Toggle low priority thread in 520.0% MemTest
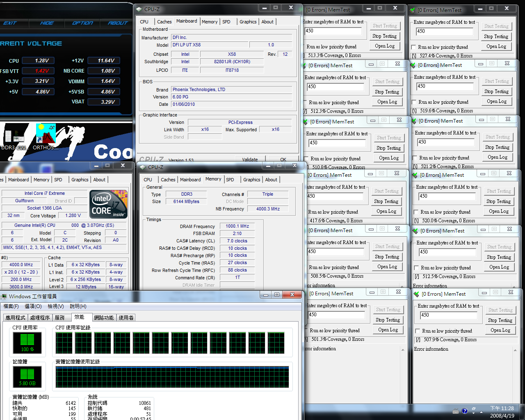525x420 pixels. click(416, 212)
